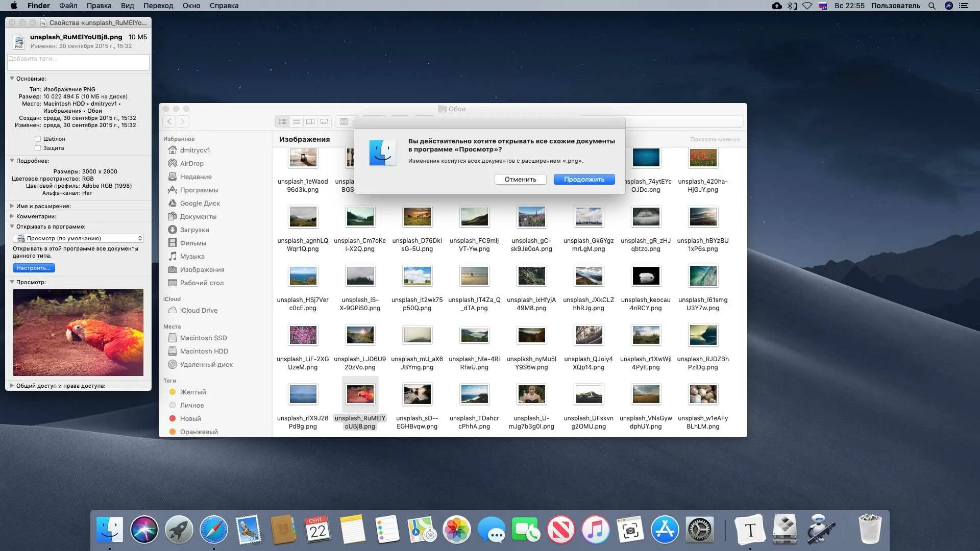
Task: Collapse the Основные section
Action: [12, 79]
